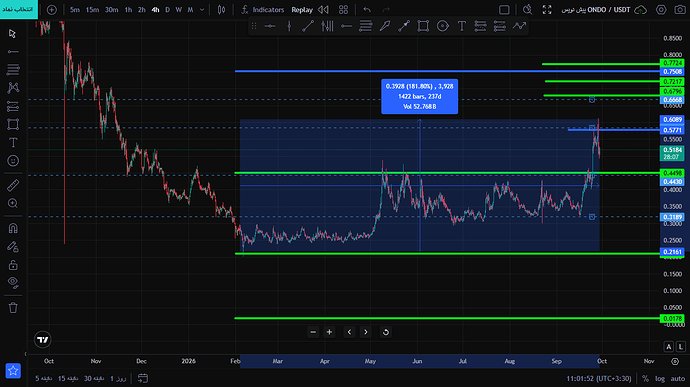Select the text annotation tool in left sidebar
Image resolution: width=690 pixels, height=387 pixels.
(x=13, y=143)
